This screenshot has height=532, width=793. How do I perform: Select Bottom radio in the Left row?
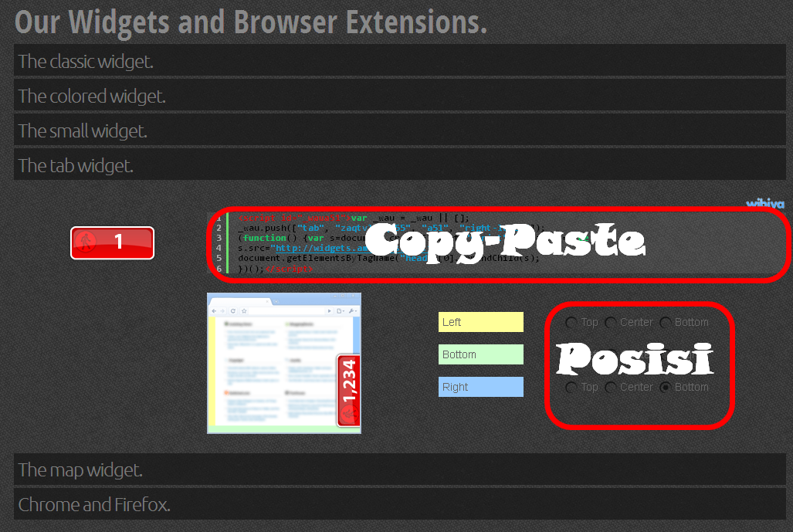click(x=666, y=322)
